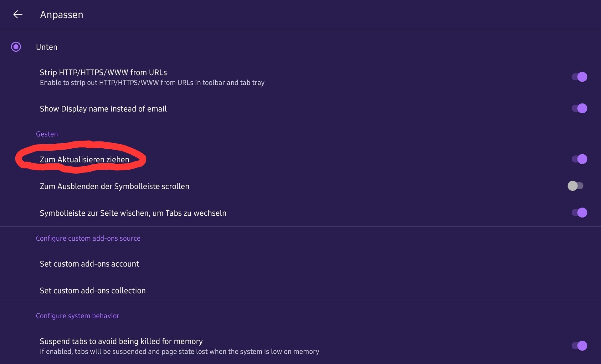Tap Zum Ausblenden der Symbolleiste scrollen text
The width and height of the screenshot is (601, 364).
pos(115,187)
